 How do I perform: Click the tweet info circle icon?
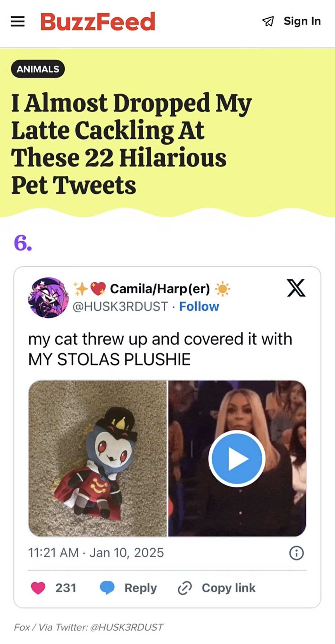[x=296, y=553]
